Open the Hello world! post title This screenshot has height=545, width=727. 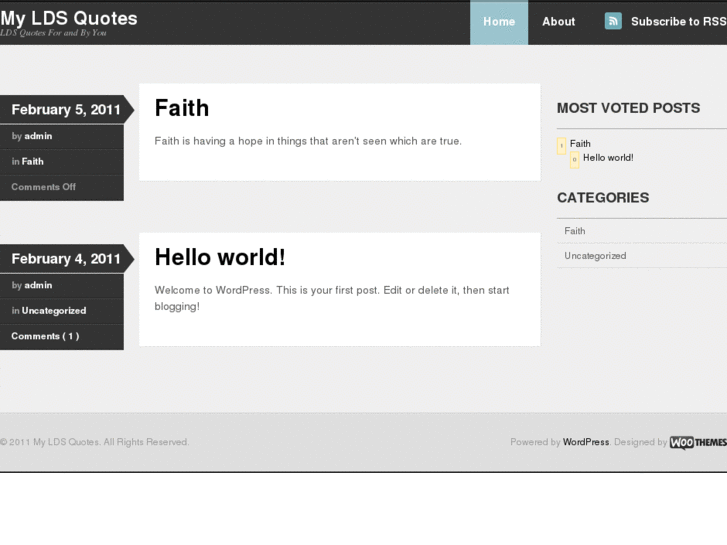(220, 257)
